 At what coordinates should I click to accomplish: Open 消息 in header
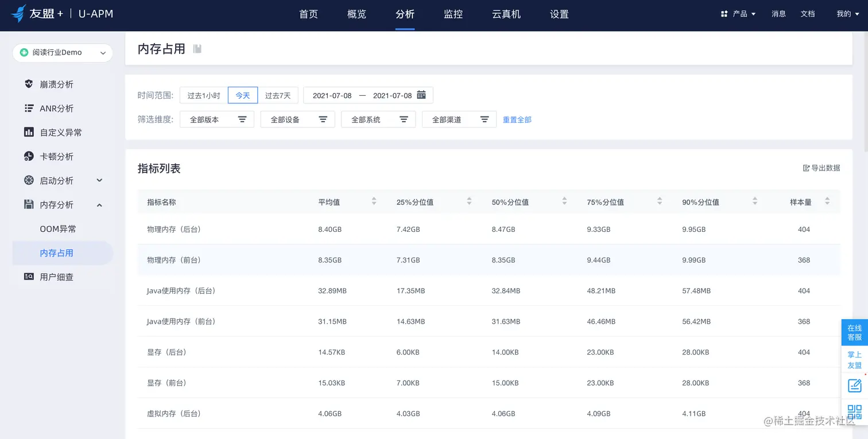pos(779,14)
